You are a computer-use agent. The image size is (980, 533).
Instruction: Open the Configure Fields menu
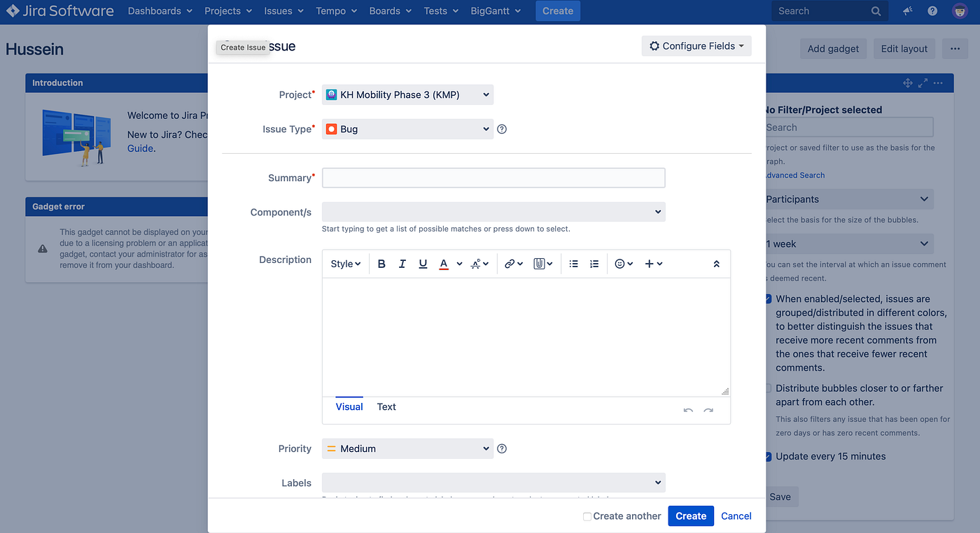click(696, 45)
